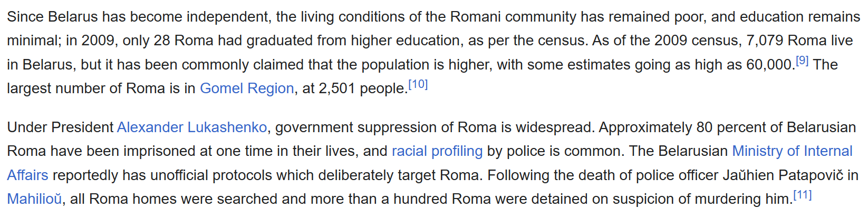
Task: Click the words 'Under President'
Action: click(x=60, y=127)
